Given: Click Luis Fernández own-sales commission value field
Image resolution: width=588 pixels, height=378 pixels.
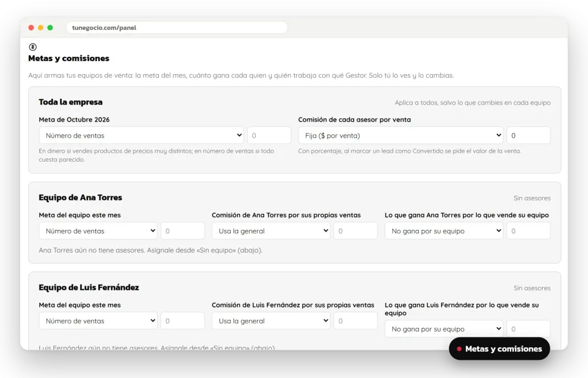Looking at the screenshot, I should click(x=356, y=321).
